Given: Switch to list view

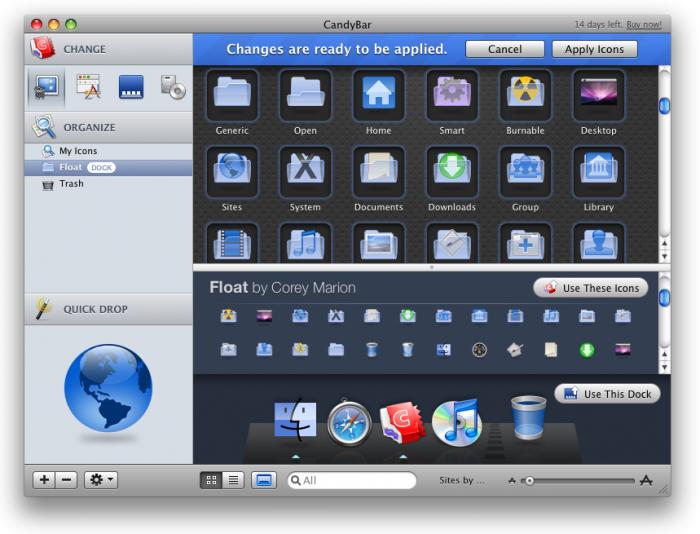Looking at the screenshot, I should tap(233, 480).
